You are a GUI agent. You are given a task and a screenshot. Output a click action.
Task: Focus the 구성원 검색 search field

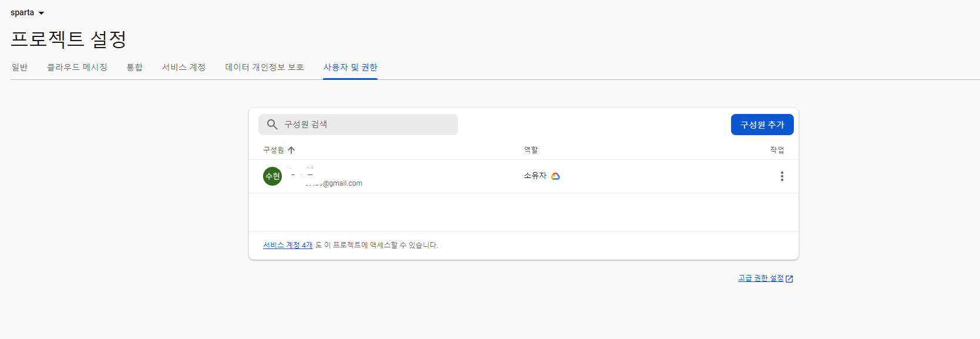pos(364,125)
